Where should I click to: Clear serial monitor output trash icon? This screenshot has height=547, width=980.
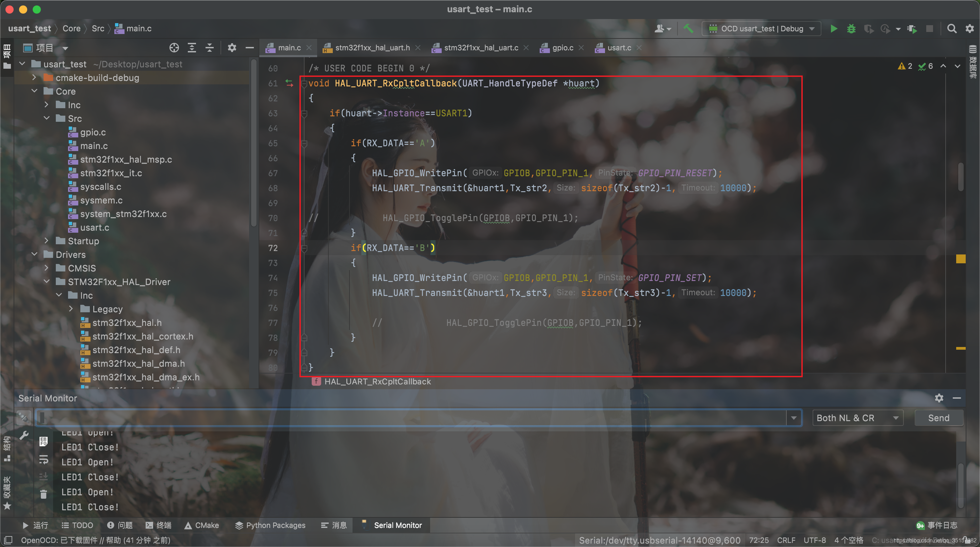tap(43, 494)
